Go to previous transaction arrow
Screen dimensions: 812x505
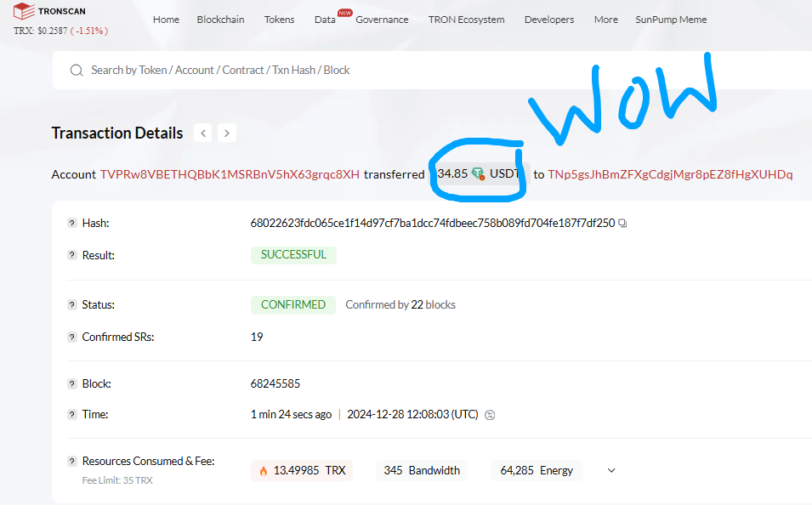click(203, 133)
